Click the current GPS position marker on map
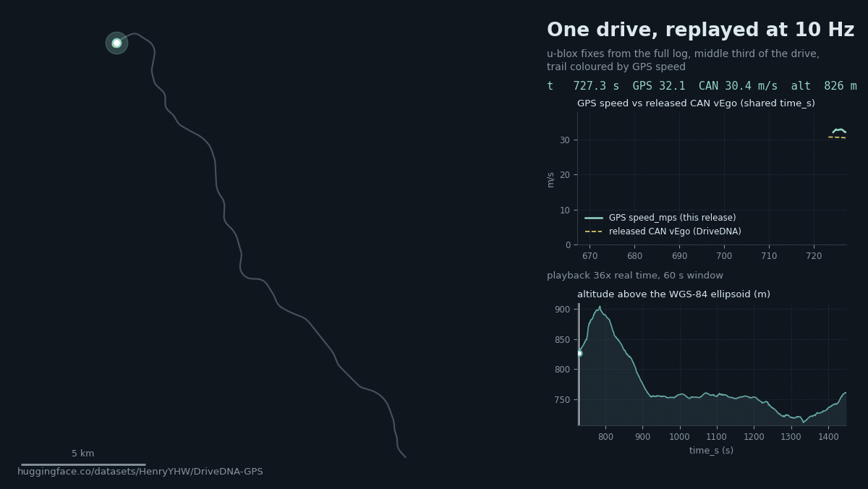 click(x=116, y=43)
